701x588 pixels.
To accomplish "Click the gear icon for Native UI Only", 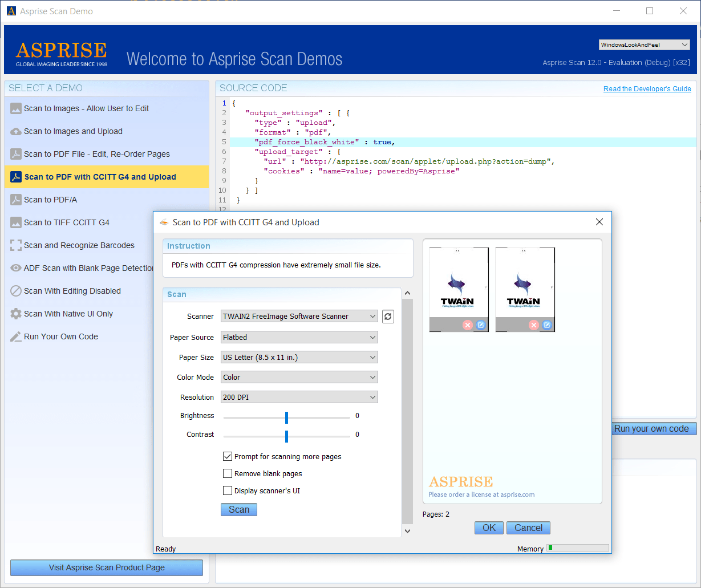I will (16, 314).
